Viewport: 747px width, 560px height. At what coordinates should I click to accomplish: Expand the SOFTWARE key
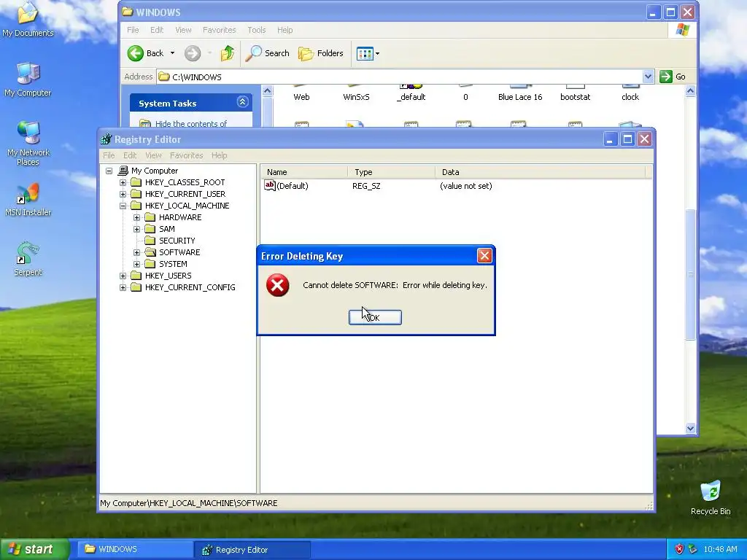[x=136, y=252]
